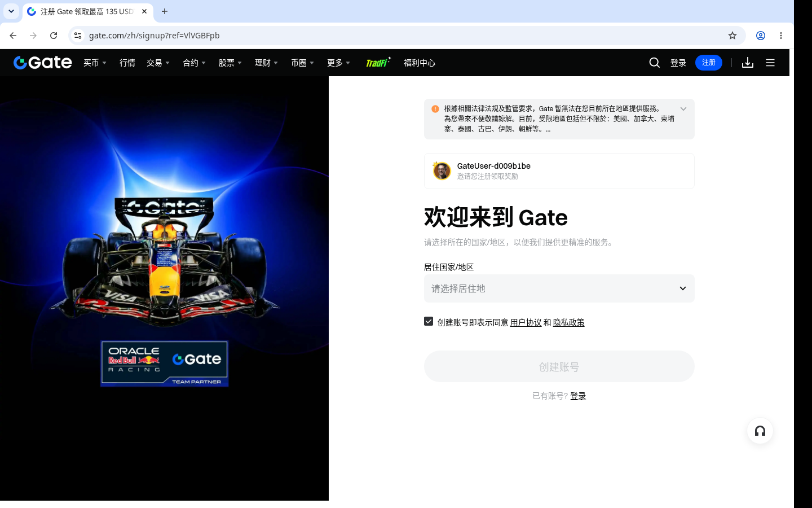Reload the page in browser

(54, 36)
